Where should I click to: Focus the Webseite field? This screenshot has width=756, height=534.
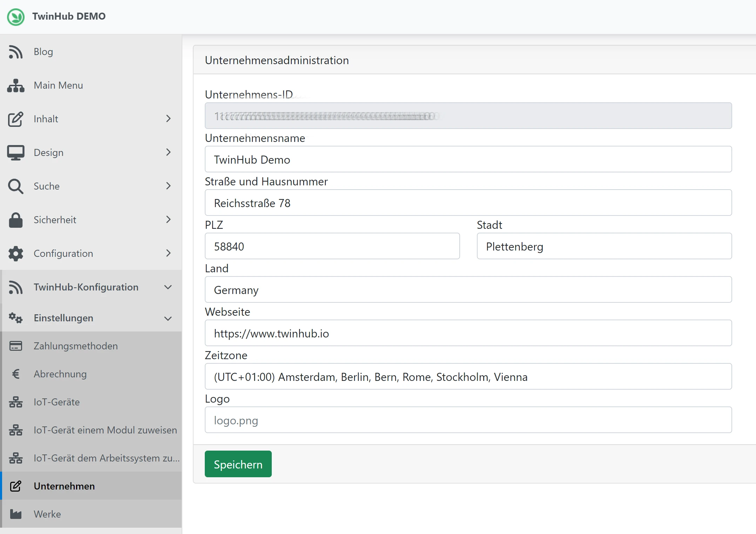pos(468,333)
